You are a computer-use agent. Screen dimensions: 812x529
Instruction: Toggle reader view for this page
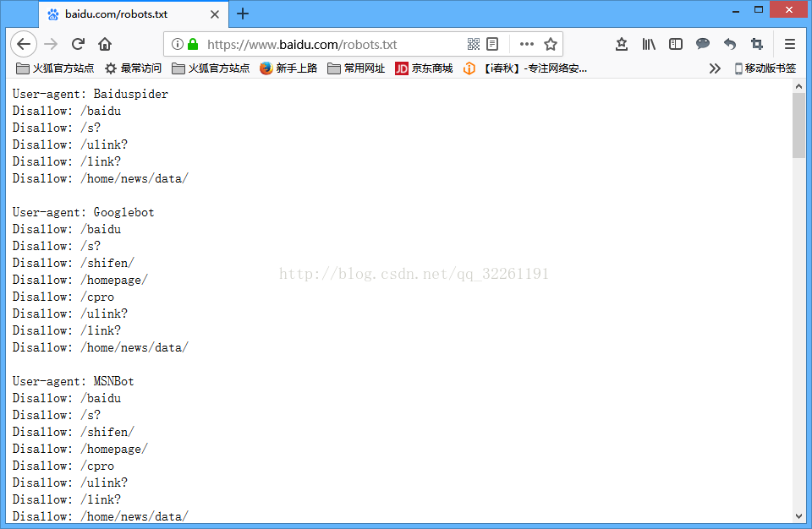click(492, 44)
